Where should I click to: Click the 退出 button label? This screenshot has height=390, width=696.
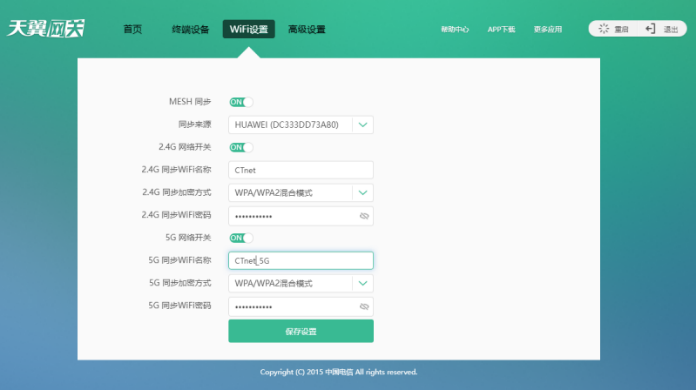point(671,29)
